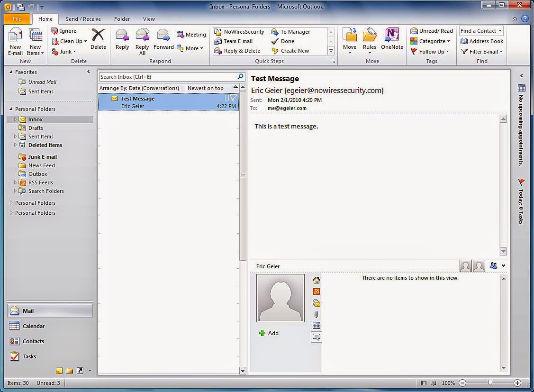Open the Move dropdown button
This screenshot has height=392, width=534.
[349, 42]
